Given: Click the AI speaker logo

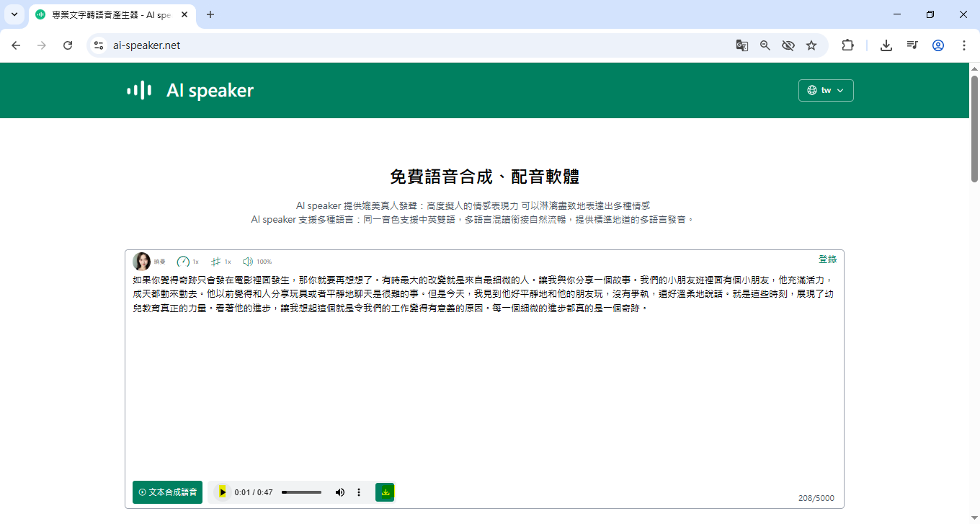Looking at the screenshot, I should (190, 90).
